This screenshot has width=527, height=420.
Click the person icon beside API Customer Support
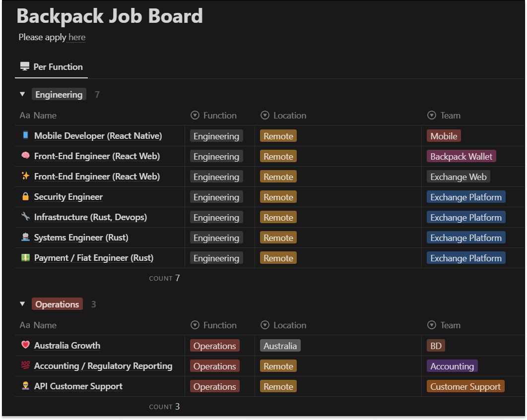[x=25, y=386]
